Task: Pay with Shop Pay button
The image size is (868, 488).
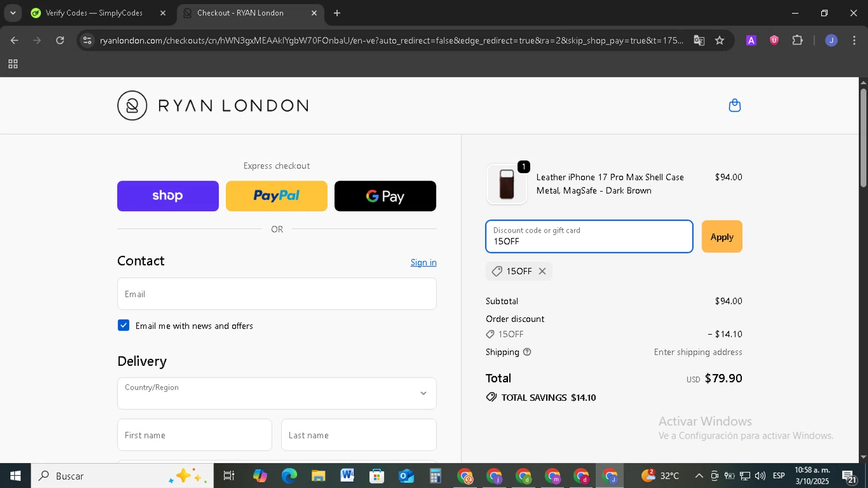Action: pyautogui.click(x=168, y=196)
